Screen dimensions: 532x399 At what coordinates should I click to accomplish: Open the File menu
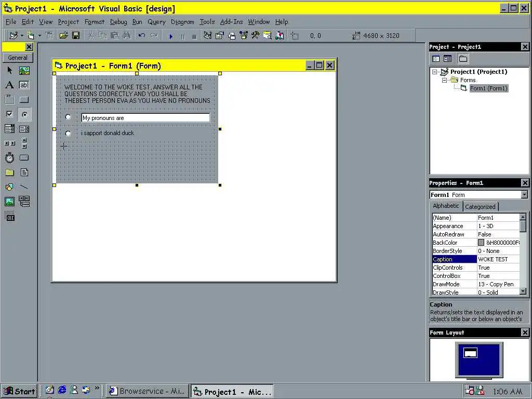(x=11, y=22)
